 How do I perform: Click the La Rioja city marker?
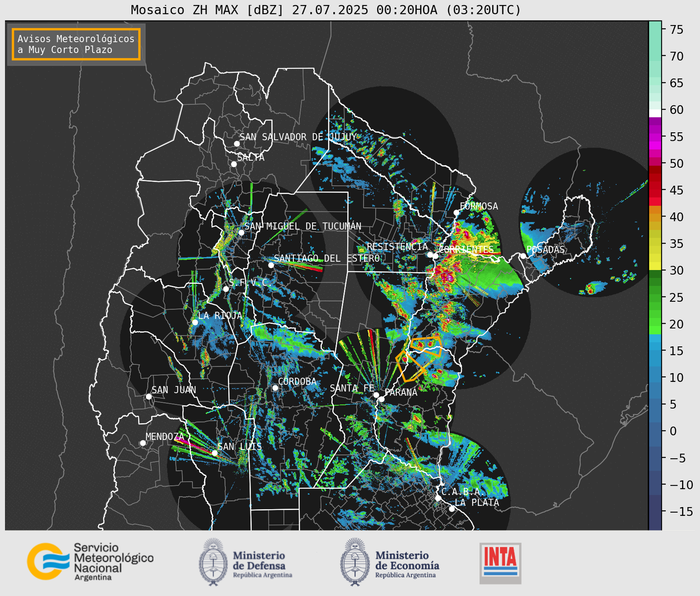coord(195,322)
